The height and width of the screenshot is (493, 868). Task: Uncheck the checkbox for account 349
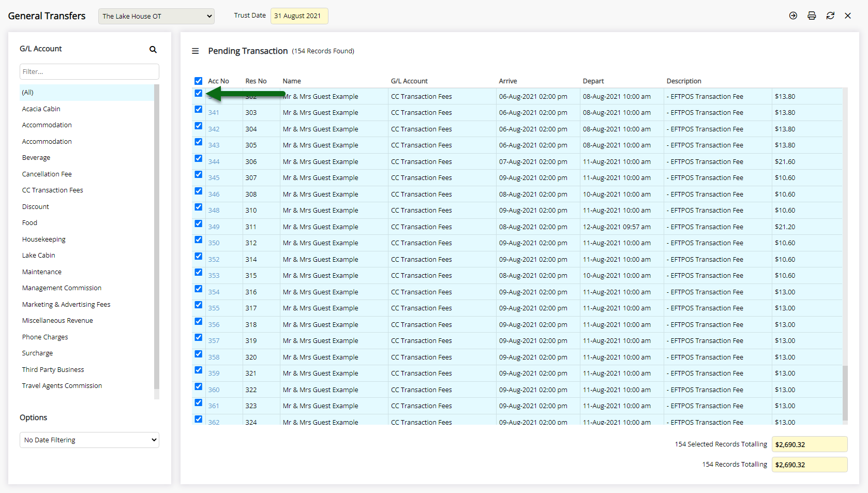pyautogui.click(x=198, y=223)
